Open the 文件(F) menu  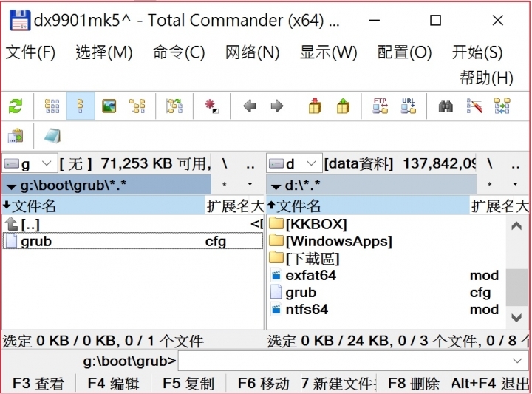click(x=30, y=52)
